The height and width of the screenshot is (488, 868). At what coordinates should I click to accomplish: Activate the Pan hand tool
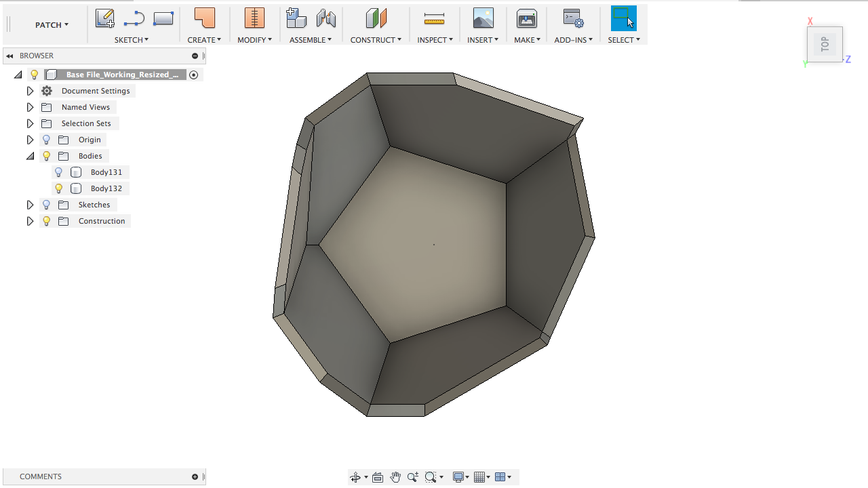(x=395, y=477)
